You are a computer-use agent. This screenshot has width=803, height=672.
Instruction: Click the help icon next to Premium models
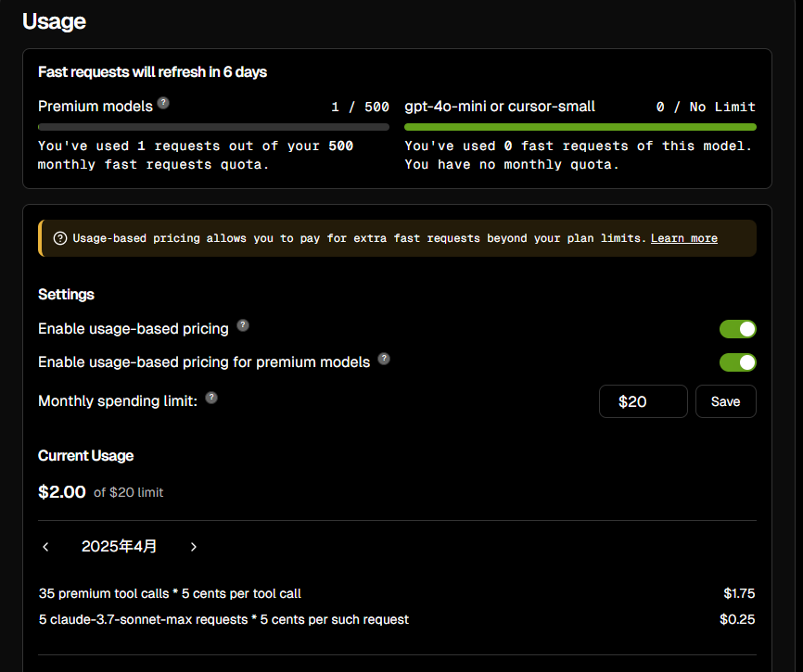tap(163, 103)
